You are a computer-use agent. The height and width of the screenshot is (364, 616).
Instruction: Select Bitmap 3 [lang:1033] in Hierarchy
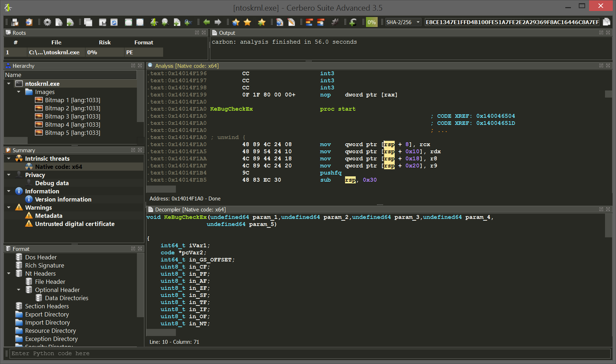72,117
